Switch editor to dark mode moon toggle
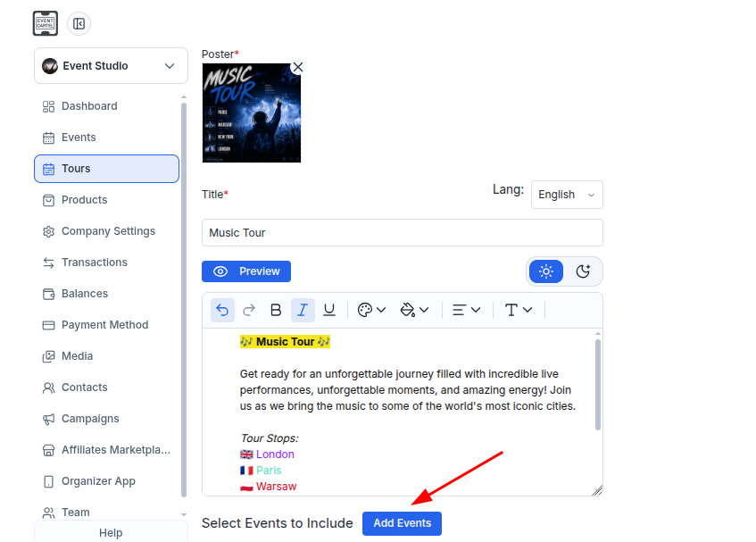Image resolution: width=756 pixels, height=542 pixels. coord(583,271)
